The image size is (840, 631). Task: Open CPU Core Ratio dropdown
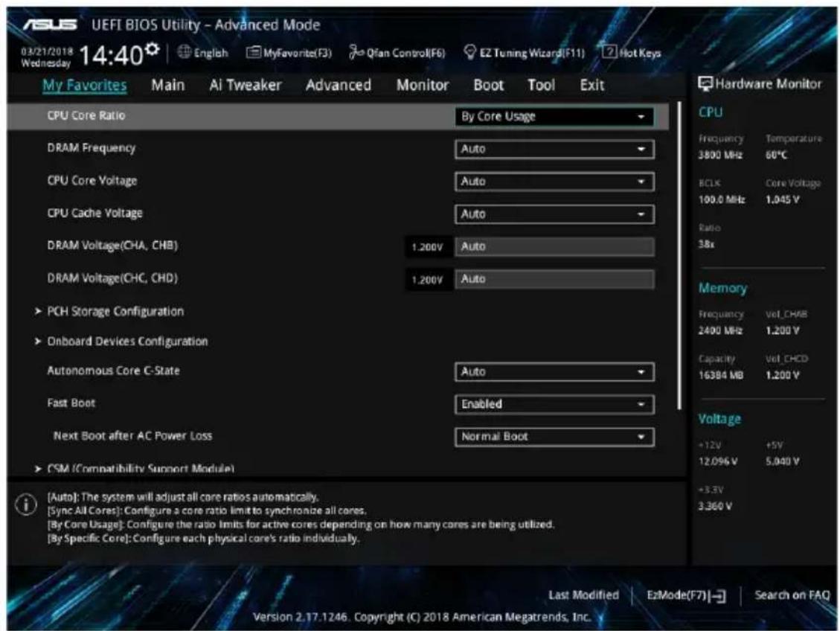point(554,117)
